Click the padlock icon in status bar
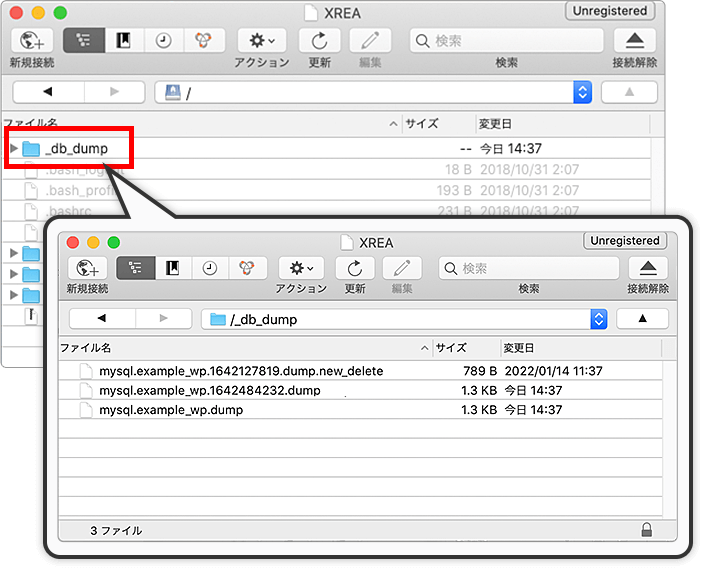This screenshot has width=702, height=568. (x=647, y=530)
